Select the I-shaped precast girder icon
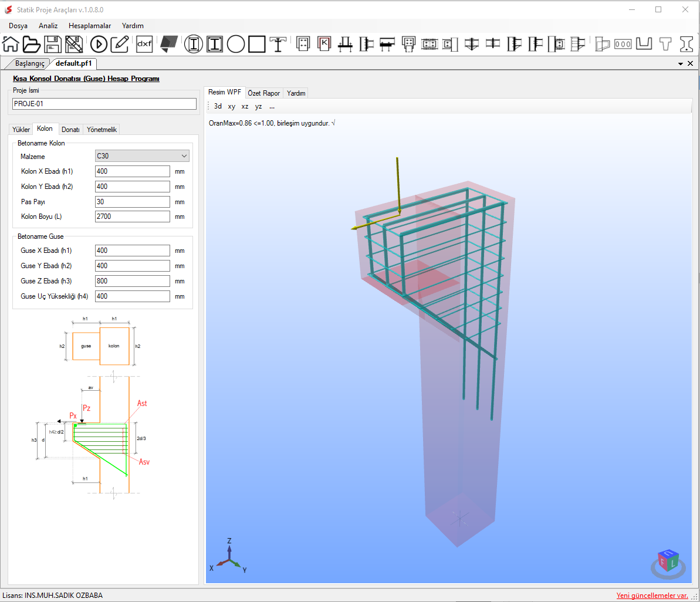Screen dimensions: 700x602 [x=686, y=44]
